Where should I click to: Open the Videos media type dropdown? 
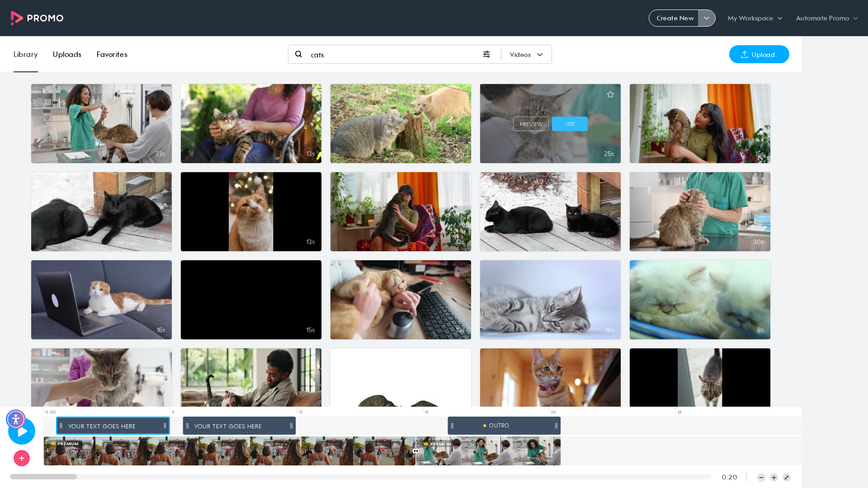[526, 55]
